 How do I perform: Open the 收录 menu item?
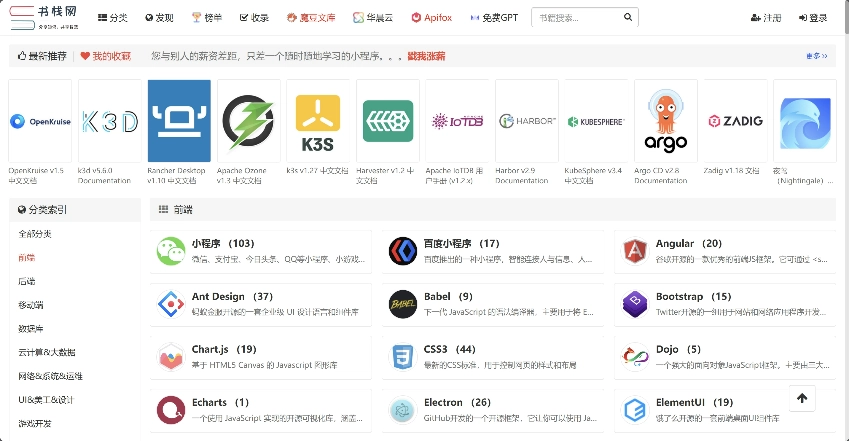coord(254,18)
